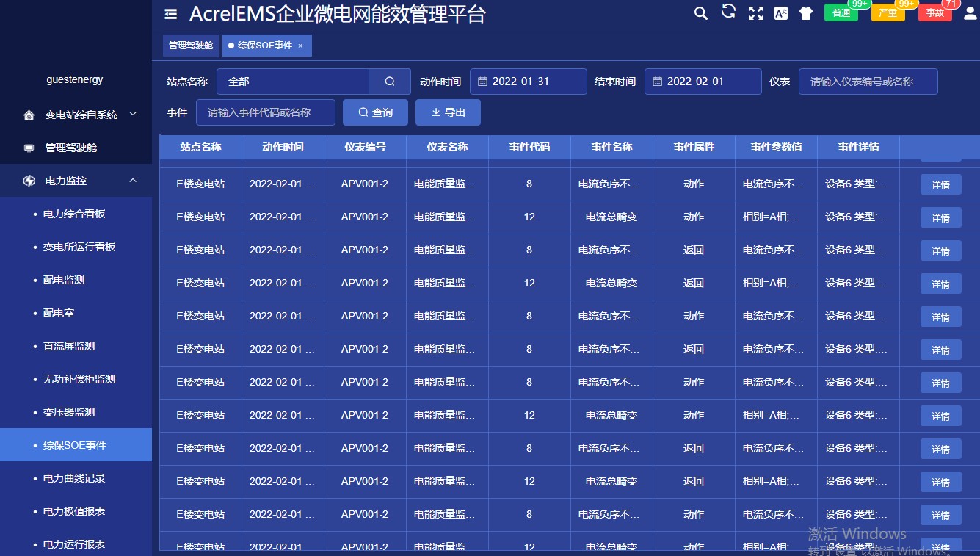
Task: Click the 仪表 number or name input field
Action: pos(868,82)
